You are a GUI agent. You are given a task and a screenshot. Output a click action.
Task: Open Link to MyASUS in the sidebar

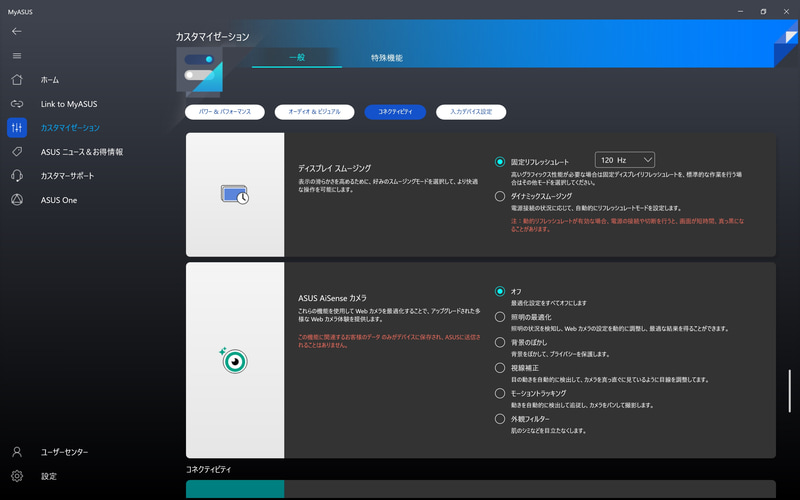coord(69,104)
